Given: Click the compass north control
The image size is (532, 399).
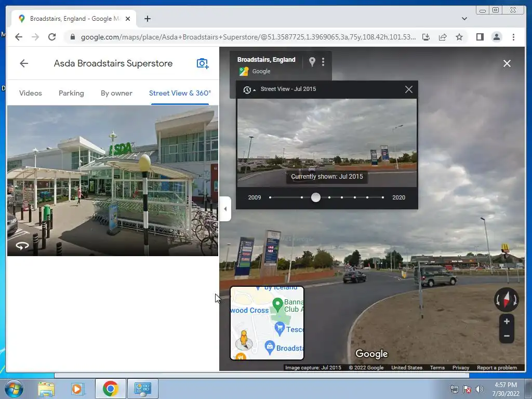Looking at the screenshot, I should (x=506, y=300).
